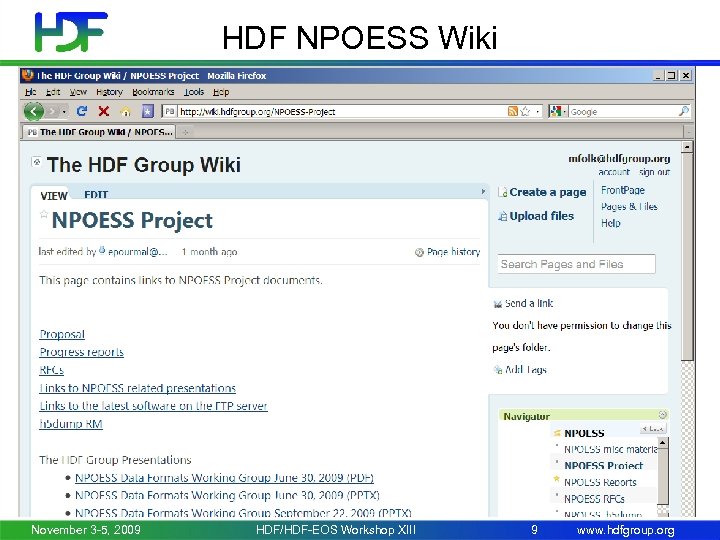Click the Add Tags icon

point(497,370)
